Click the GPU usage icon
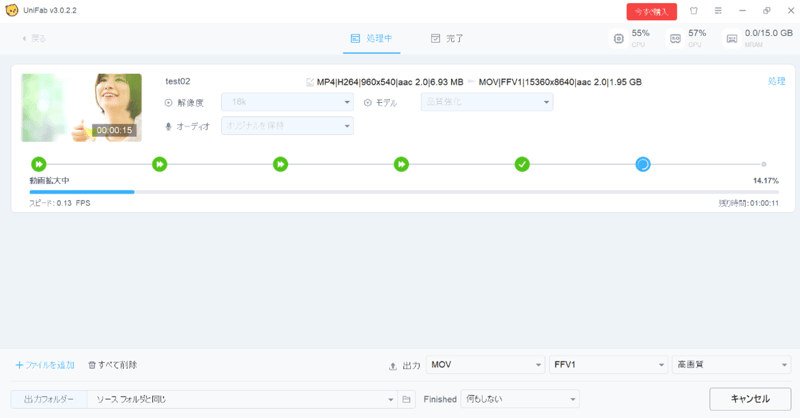Screen dimensions: 800x418 (675, 39)
